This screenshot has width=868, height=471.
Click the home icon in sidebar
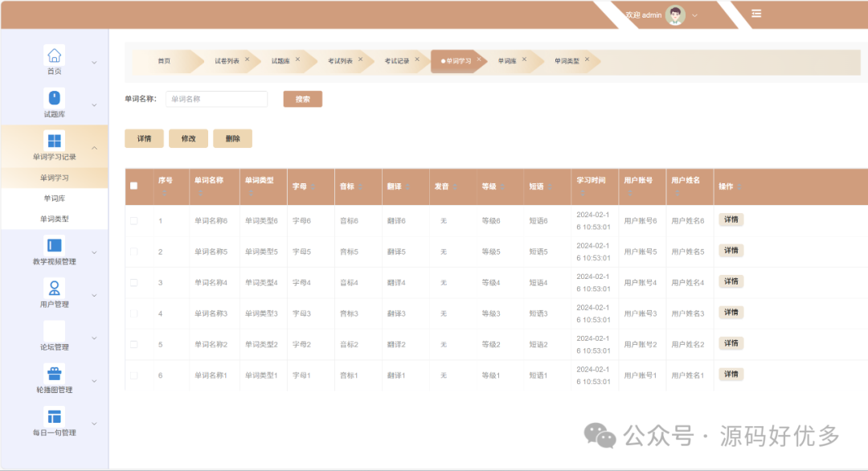[x=54, y=55]
